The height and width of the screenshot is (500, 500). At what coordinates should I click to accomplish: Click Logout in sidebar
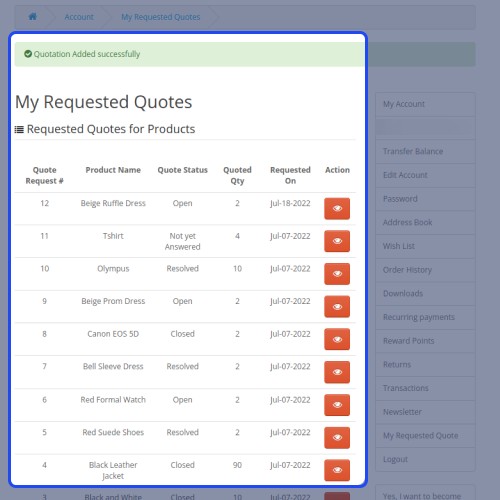(425, 459)
